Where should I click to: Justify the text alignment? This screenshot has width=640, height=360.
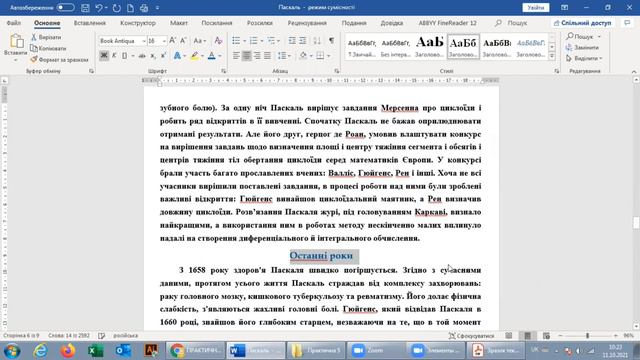[x=267, y=56]
